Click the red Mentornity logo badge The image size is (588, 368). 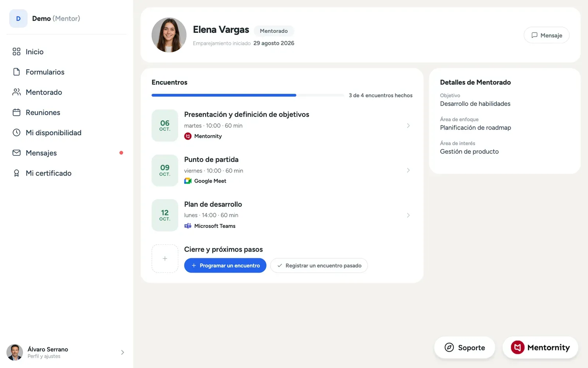[x=517, y=347]
